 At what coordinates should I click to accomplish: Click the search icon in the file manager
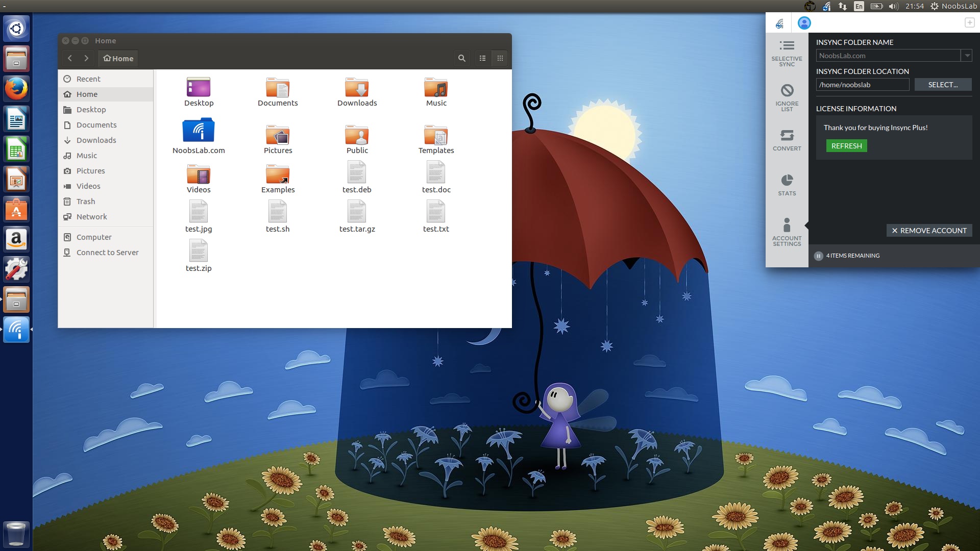click(x=462, y=58)
